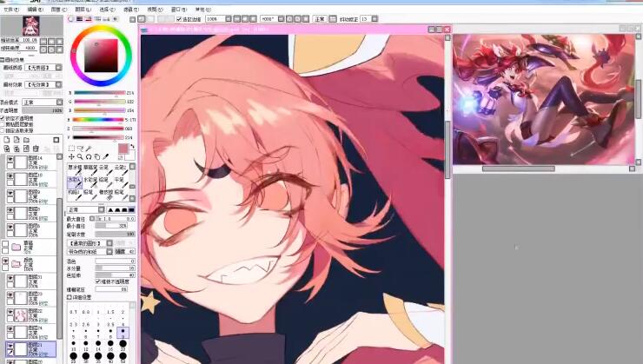
Task: Select the magic wand tool
Action: point(88,149)
